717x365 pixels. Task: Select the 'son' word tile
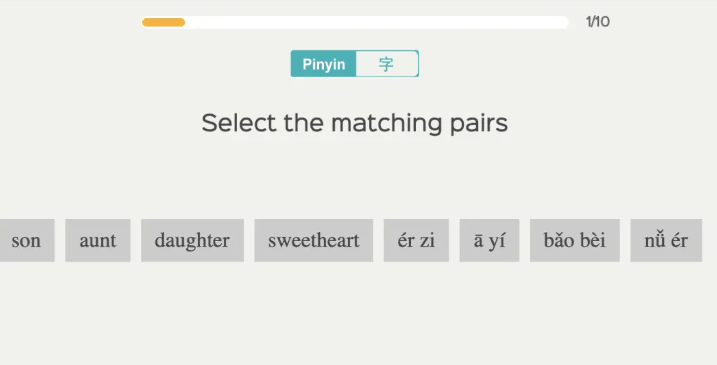pos(27,241)
